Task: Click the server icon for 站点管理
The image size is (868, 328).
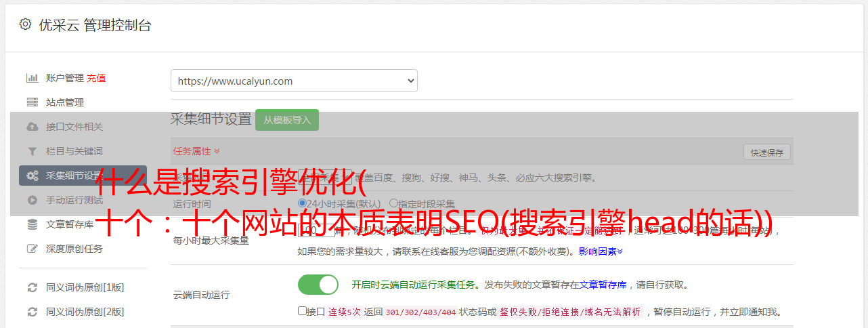Action: (32, 102)
